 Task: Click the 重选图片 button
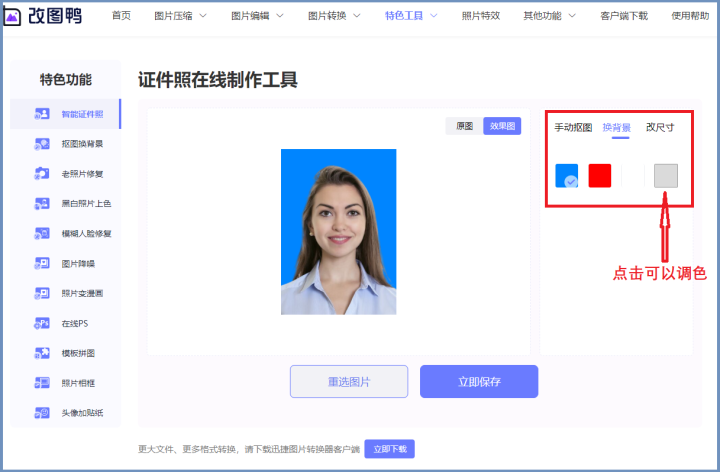pyautogui.click(x=349, y=382)
